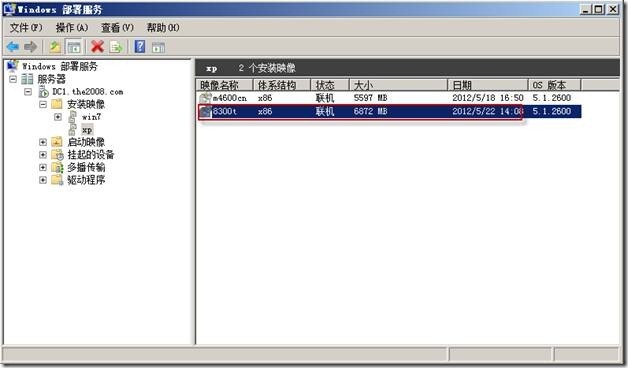
Task: Click x86 in the m4600cn row
Action: pyautogui.click(x=265, y=98)
